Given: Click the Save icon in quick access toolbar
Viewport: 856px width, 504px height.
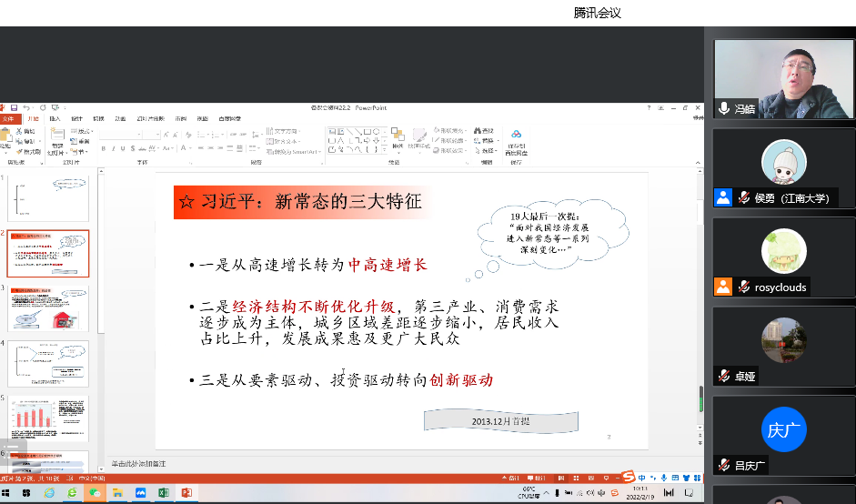Looking at the screenshot, I should point(14,107).
